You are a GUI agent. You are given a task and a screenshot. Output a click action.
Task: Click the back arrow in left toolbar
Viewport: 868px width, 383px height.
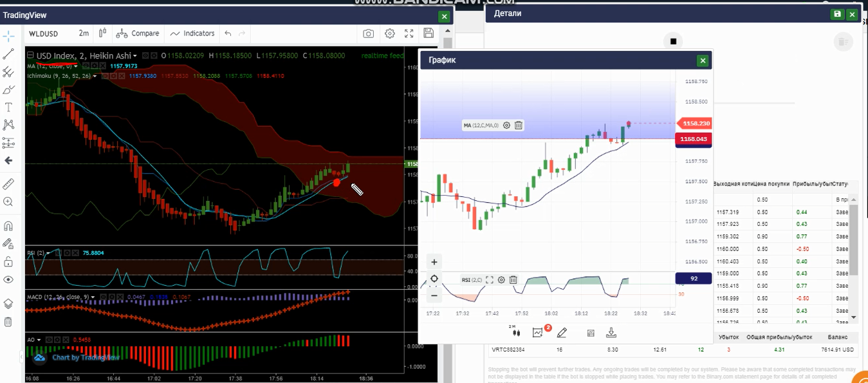(8, 161)
